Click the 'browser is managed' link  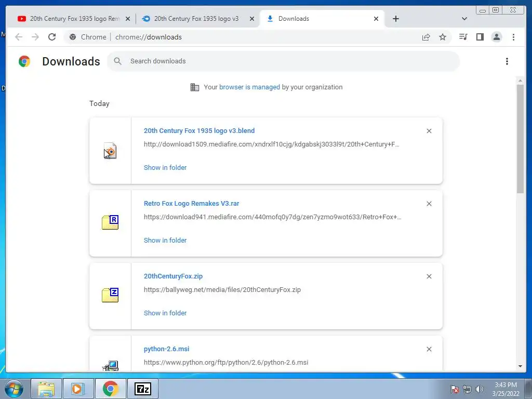[x=250, y=87]
